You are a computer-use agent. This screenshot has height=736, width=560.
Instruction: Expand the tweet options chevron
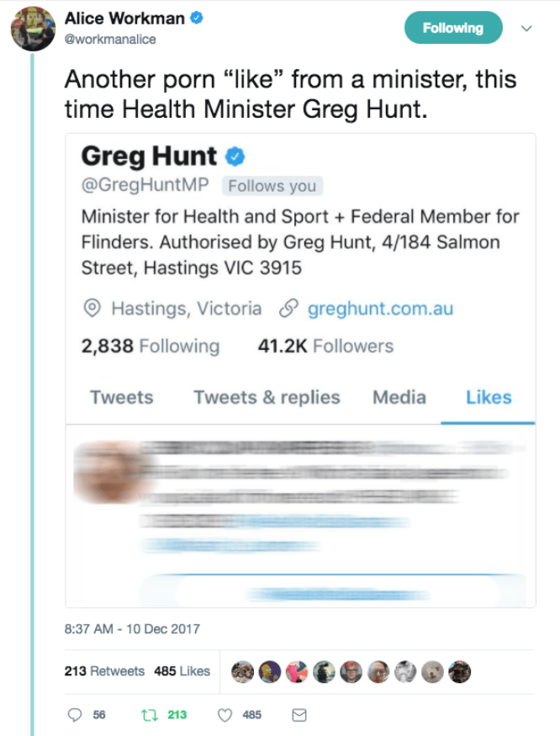pyautogui.click(x=526, y=28)
